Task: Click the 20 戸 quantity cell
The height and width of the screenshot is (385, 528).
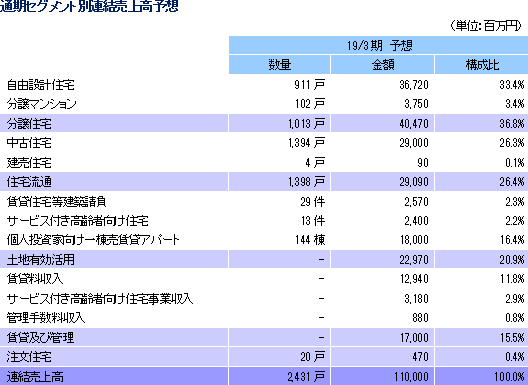Action: point(313,357)
